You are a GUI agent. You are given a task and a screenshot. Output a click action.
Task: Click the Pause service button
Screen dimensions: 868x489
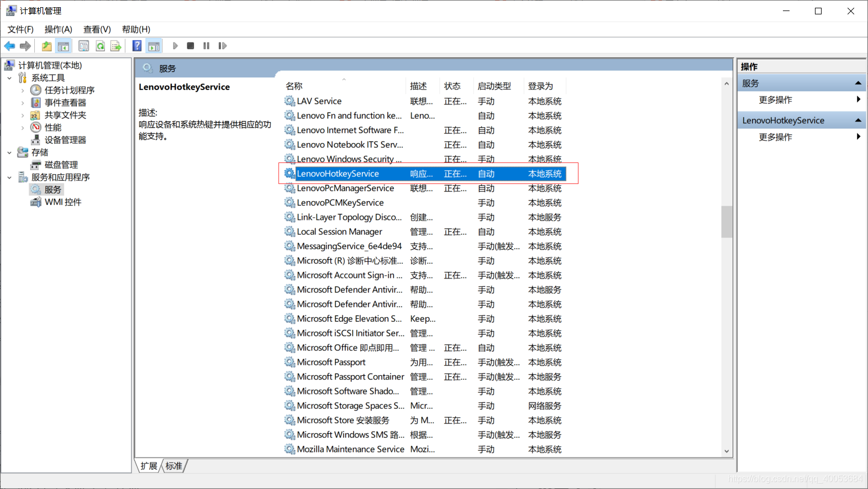206,46
